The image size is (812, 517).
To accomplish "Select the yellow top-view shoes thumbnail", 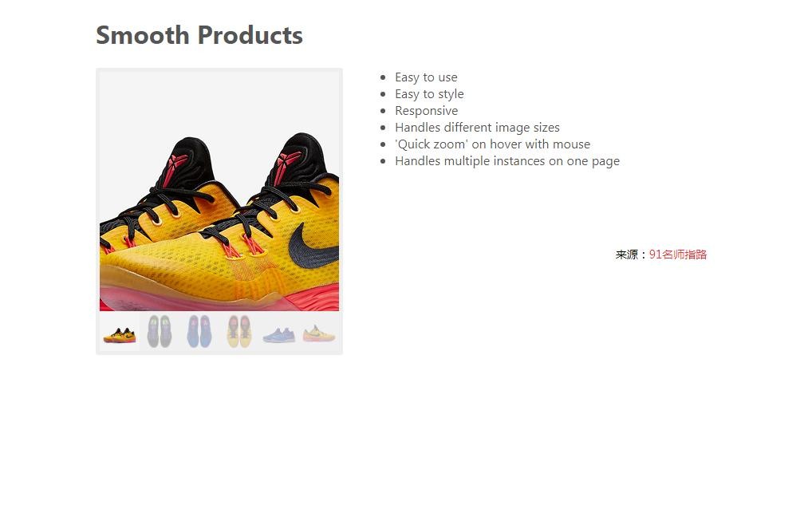I will tap(239, 332).
